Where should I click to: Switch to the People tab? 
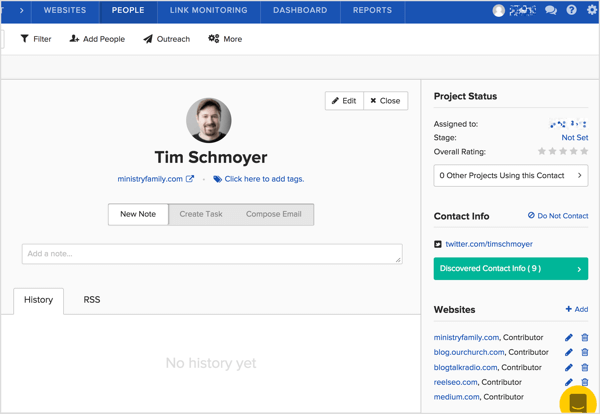point(128,10)
